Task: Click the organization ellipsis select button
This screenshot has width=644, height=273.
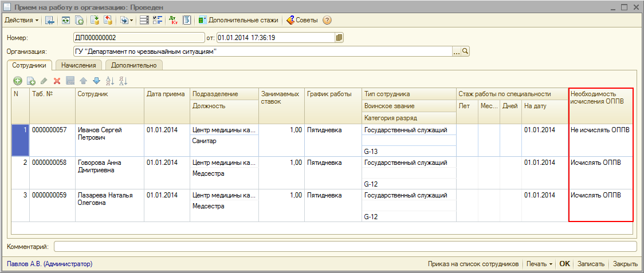Action: tap(457, 52)
